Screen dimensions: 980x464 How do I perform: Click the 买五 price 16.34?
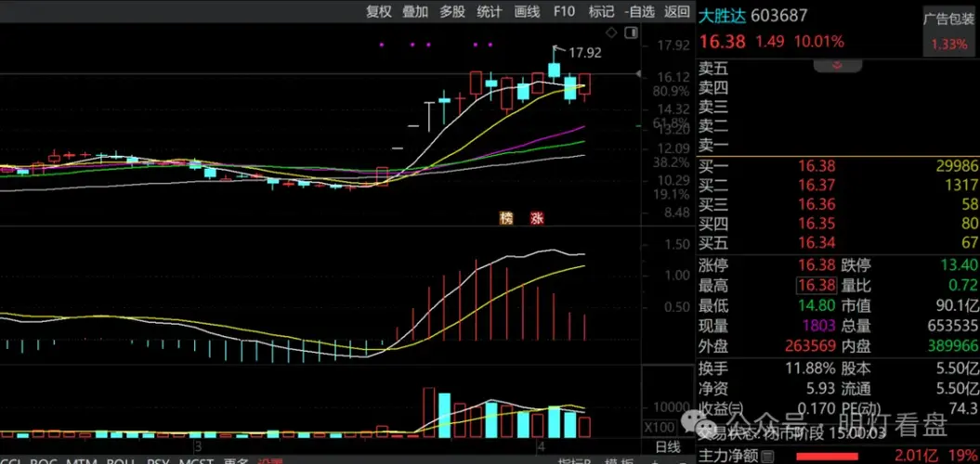817,243
